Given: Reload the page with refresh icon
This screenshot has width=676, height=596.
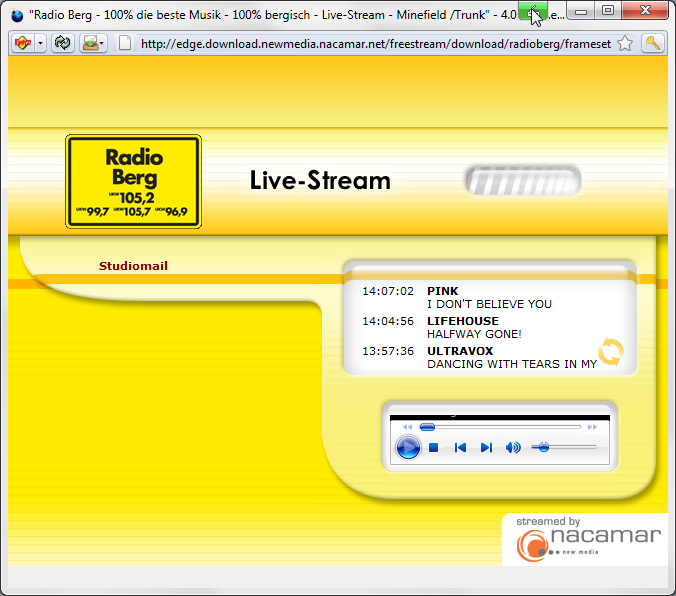Looking at the screenshot, I should pos(63,43).
